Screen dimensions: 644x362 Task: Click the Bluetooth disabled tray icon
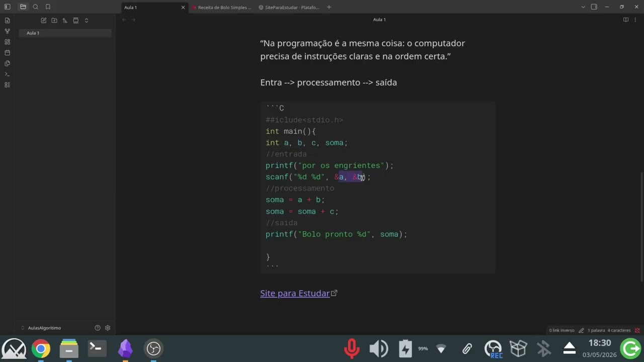543,348
